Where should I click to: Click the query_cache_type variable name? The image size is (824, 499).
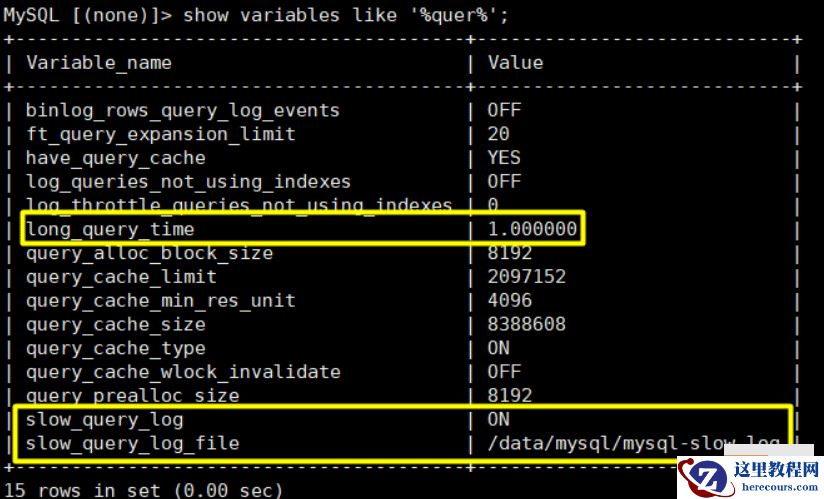[x=115, y=348]
